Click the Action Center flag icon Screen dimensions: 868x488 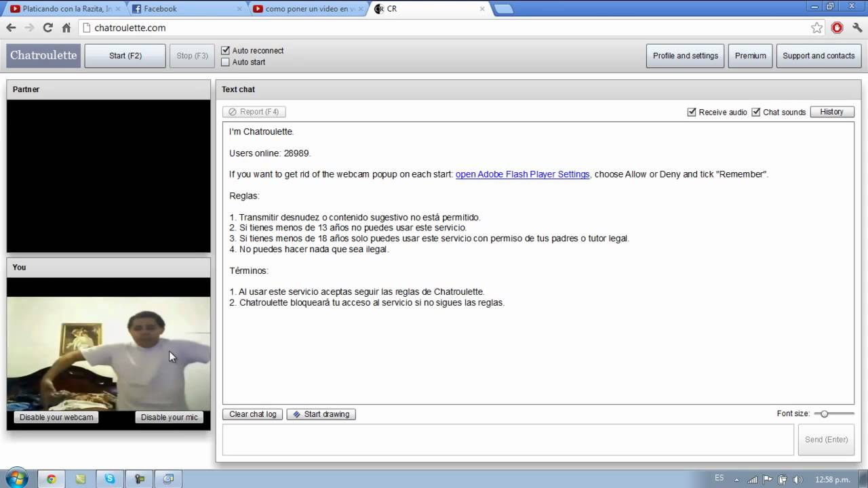point(768,479)
